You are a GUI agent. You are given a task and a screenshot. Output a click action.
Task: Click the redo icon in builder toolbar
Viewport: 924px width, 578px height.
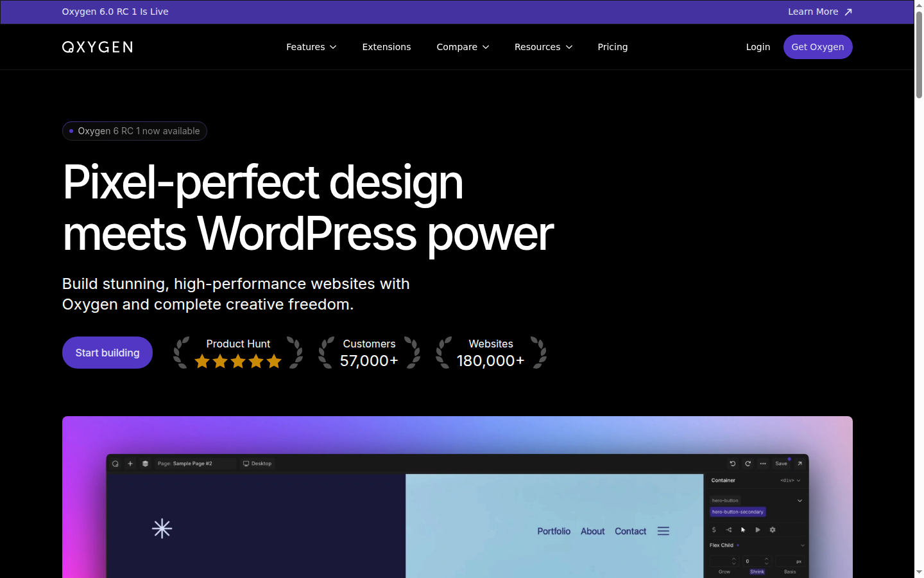748,463
